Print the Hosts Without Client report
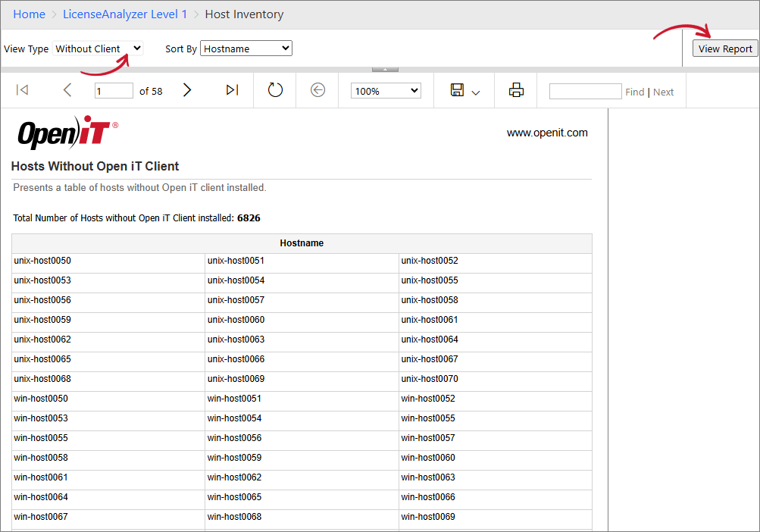Screen dimensions: 760x532 pyautogui.click(x=516, y=89)
